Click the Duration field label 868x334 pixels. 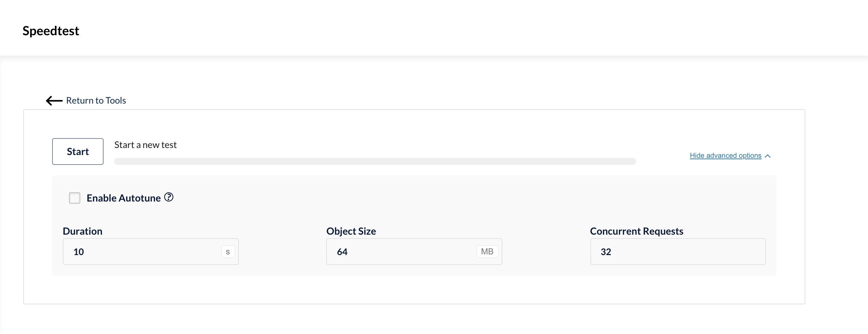pos(82,231)
